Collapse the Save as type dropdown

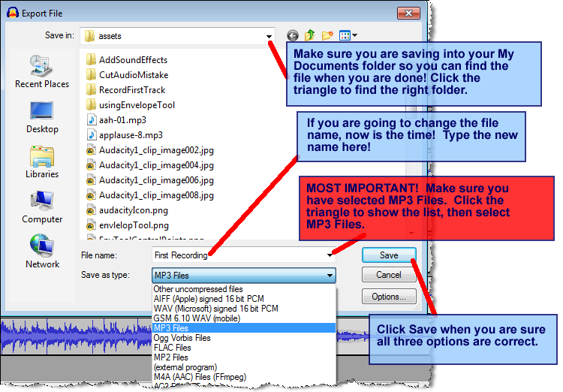click(330, 276)
